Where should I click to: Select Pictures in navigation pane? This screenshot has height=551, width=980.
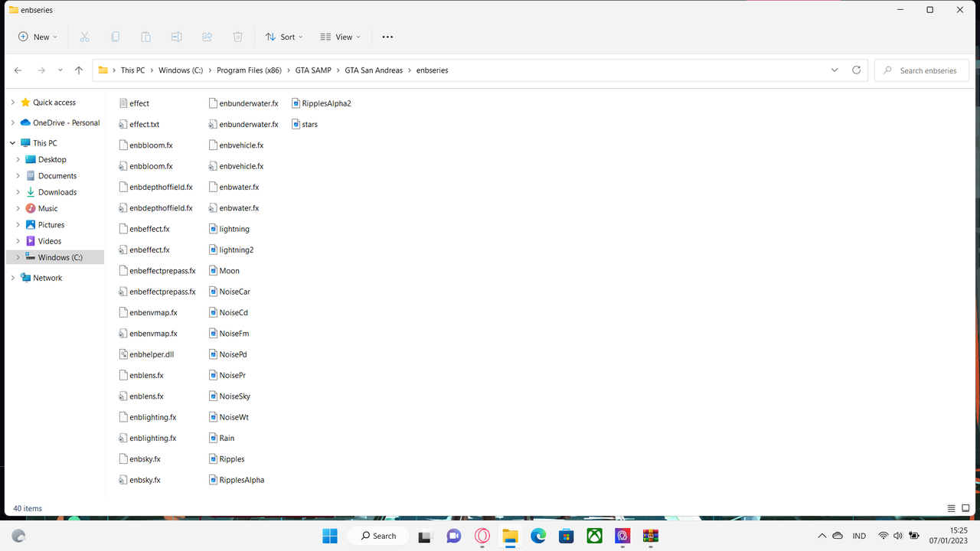[51, 225]
